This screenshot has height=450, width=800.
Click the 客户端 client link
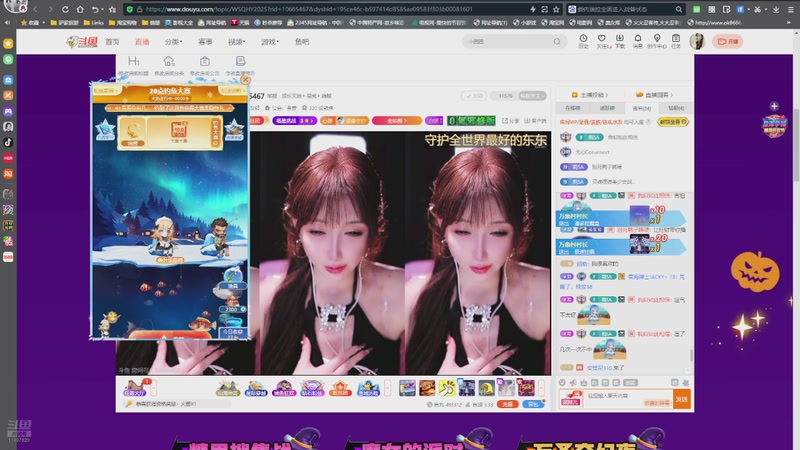coord(535,121)
